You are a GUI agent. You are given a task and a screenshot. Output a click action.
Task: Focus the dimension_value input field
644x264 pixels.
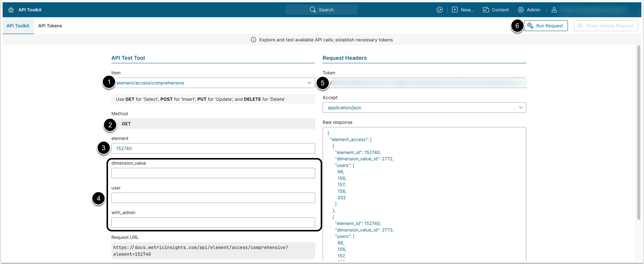(213, 173)
